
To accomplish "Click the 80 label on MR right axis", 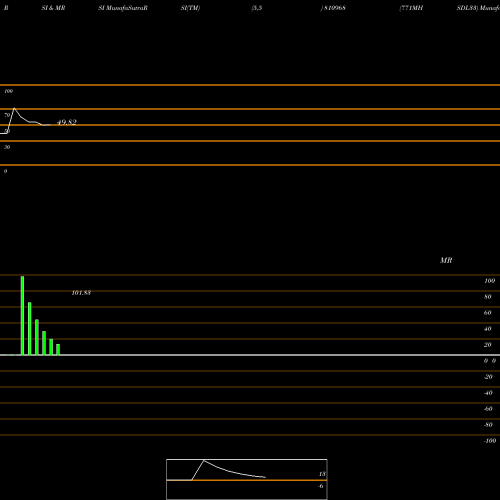I will click(488, 297).
